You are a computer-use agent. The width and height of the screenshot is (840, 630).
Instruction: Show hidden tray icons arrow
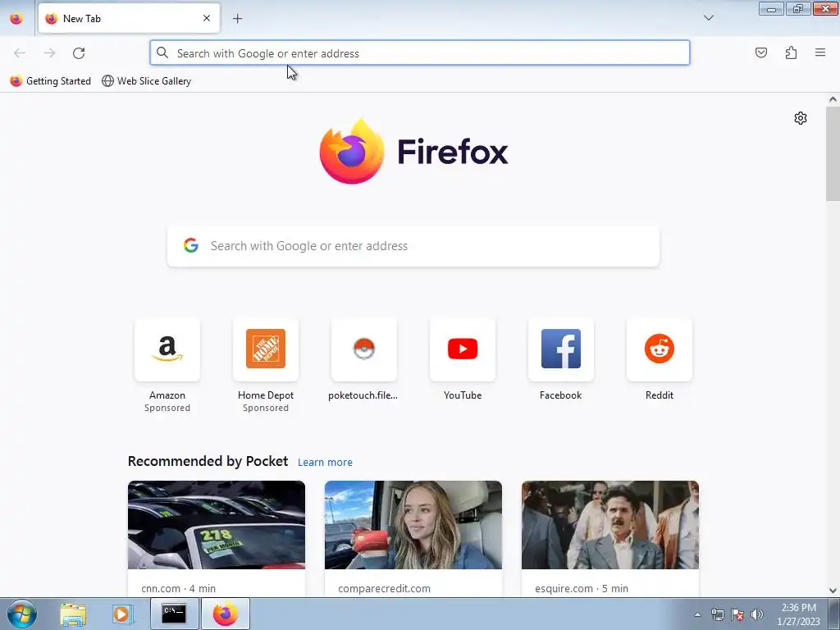coord(697,614)
